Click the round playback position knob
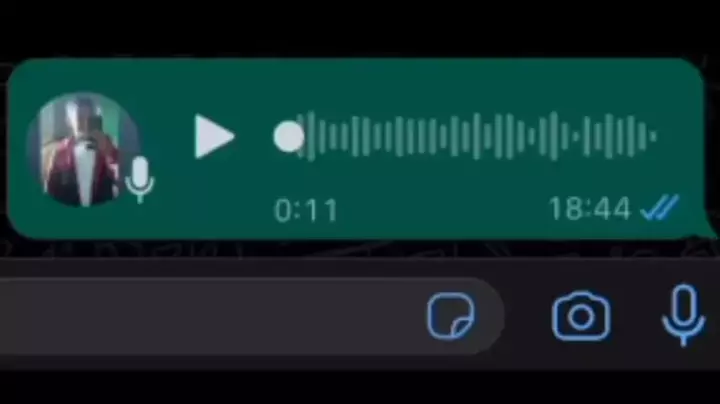 (x=288, y=136)
